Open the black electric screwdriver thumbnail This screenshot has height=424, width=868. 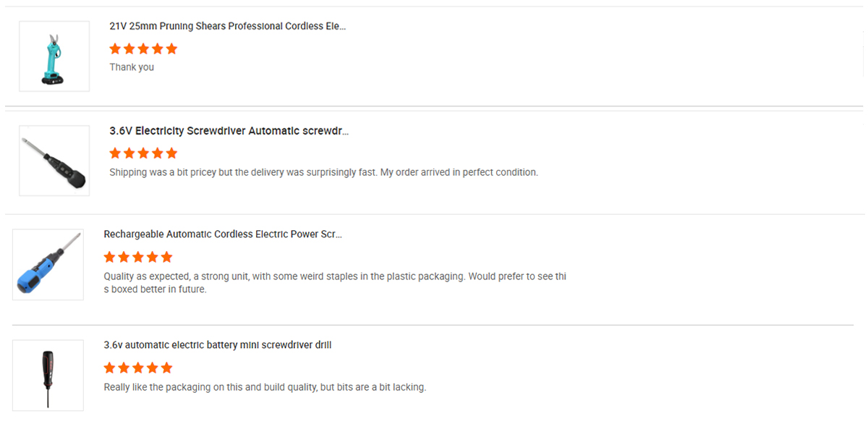[54, 161]
